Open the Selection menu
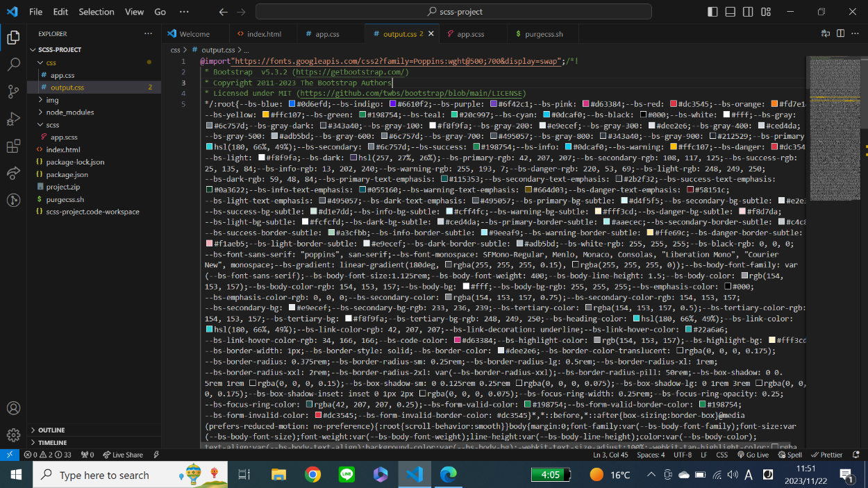868x488 pixels. (x=97, y=12)
